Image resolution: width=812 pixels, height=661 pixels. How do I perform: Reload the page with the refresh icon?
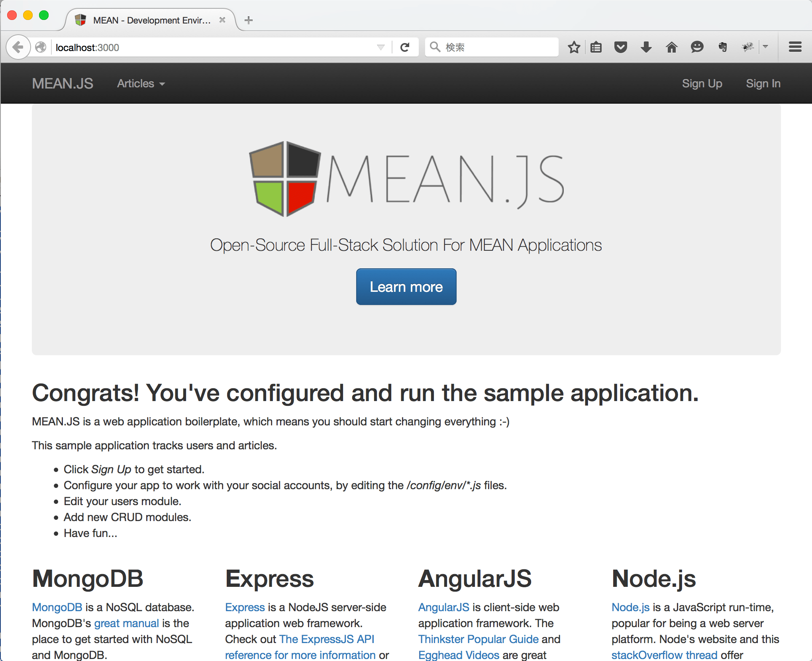click(x=405, y=47)
